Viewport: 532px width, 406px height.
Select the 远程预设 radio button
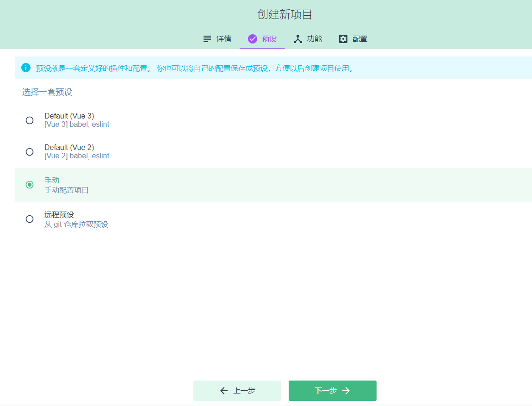pos(30,219)
